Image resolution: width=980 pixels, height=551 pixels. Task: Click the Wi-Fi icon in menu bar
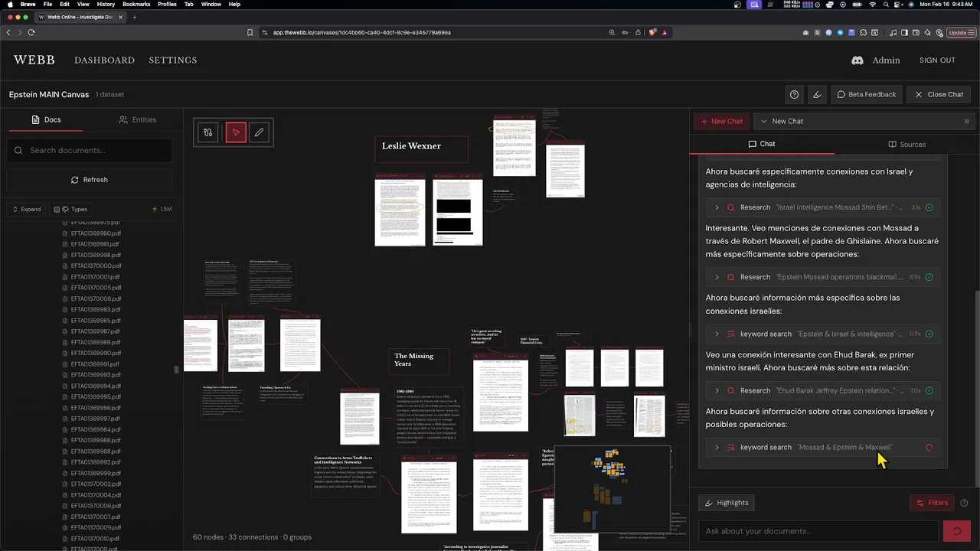872,5
